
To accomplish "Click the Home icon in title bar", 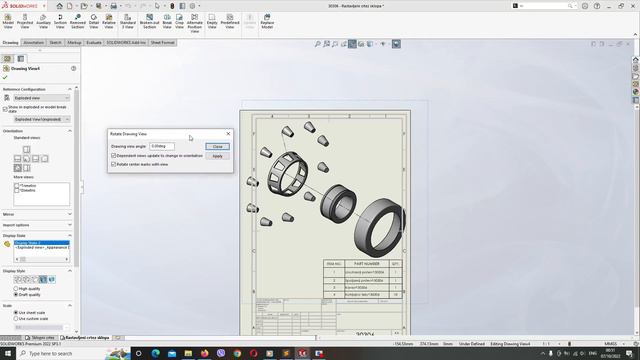I will point(60,6).
